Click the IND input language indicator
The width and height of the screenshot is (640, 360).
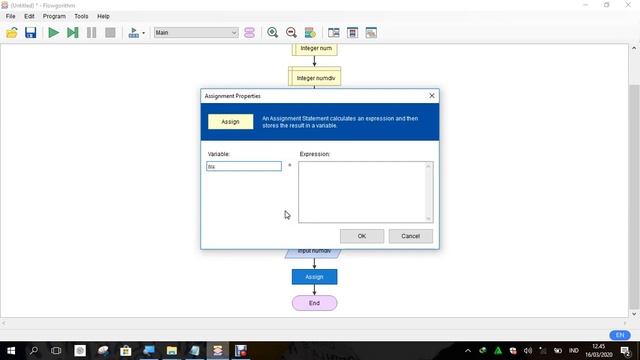(x=574, y=351)
